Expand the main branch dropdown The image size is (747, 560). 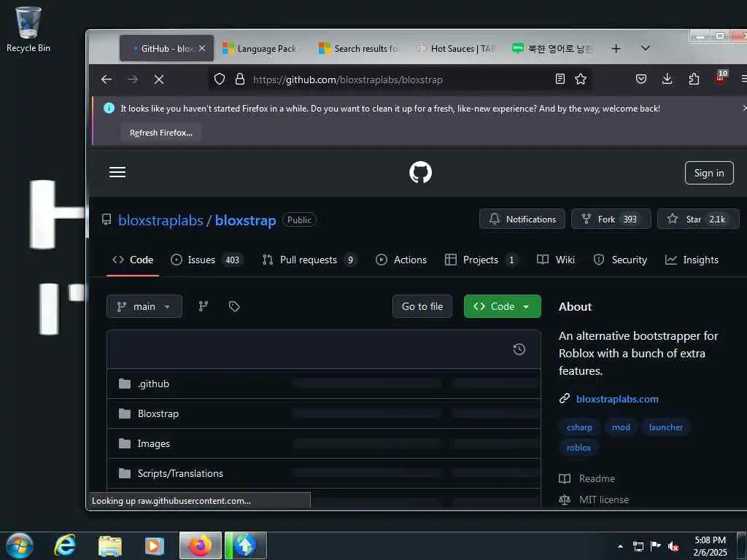point(144,306)
